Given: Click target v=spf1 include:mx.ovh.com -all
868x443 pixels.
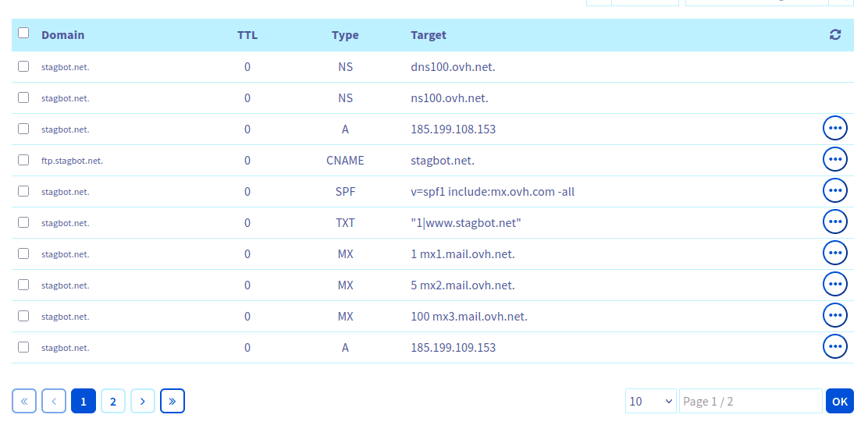Looking at the screenshot, I should coord(493,192).
